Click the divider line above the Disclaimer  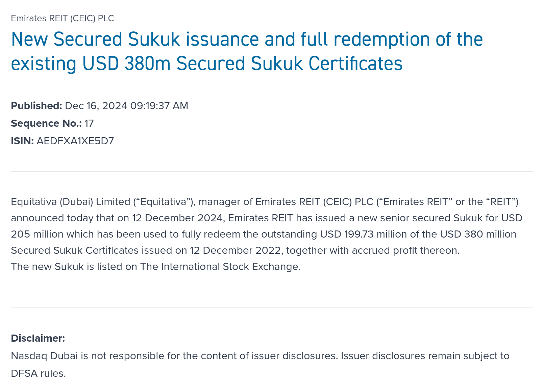[x=272, y=307]
